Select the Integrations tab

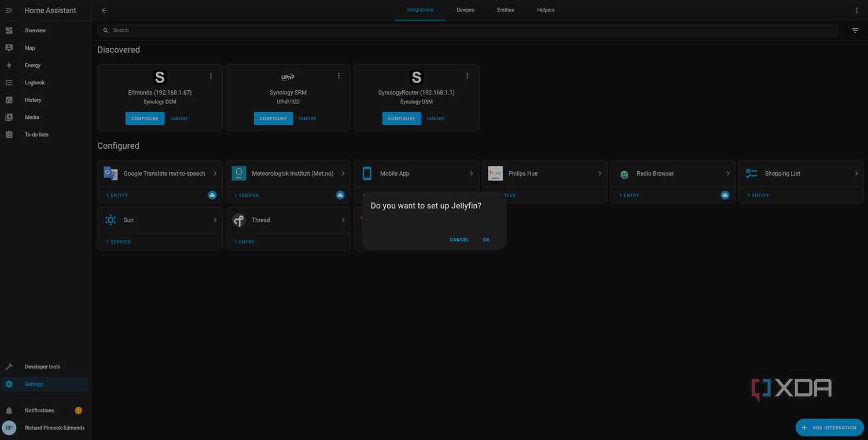[420, 10]
